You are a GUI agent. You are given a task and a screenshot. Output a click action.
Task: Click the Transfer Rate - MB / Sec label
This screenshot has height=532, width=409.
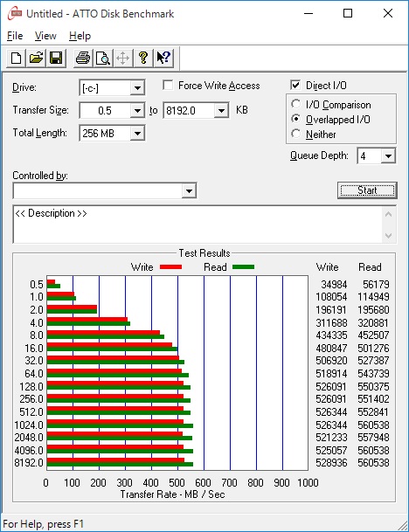[172, 494]
